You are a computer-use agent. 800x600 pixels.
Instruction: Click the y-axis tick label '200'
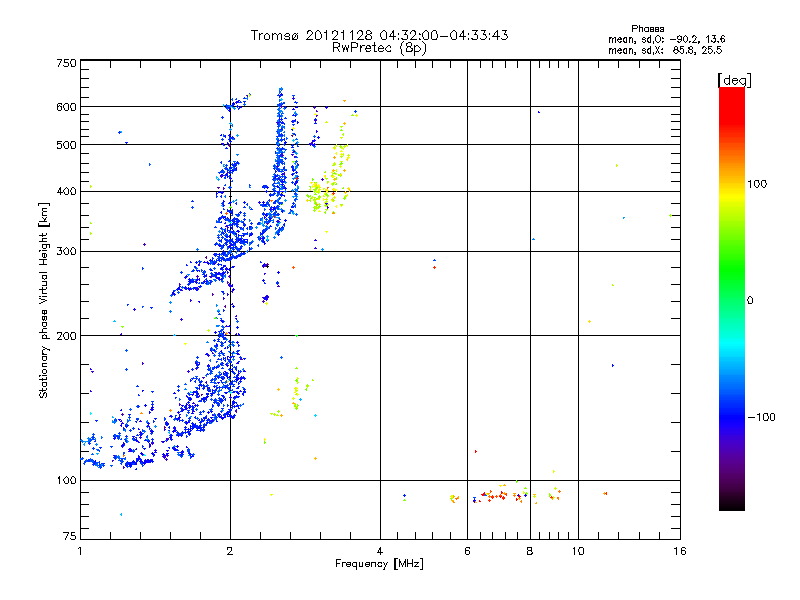66,336
